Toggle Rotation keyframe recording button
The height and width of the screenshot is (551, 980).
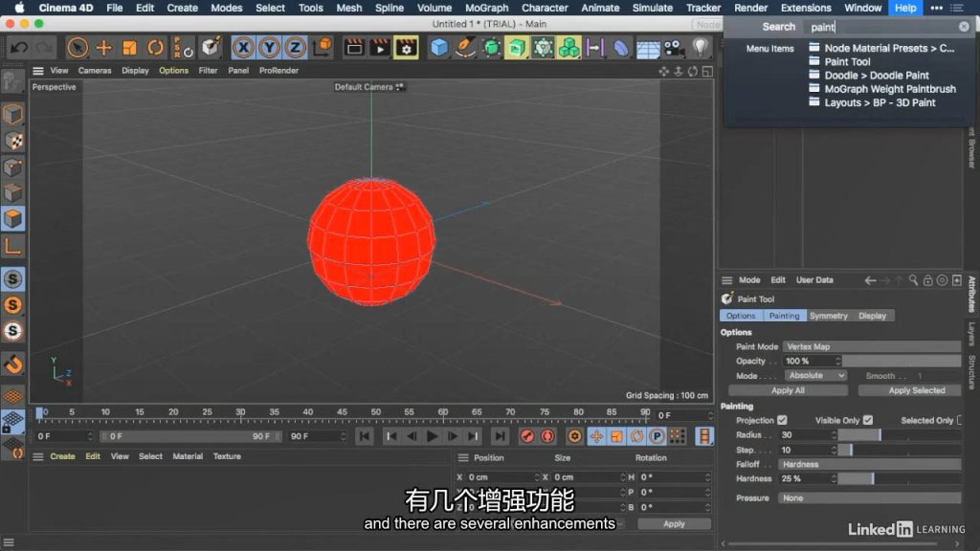pyautogui.click(x=636, y=436)
